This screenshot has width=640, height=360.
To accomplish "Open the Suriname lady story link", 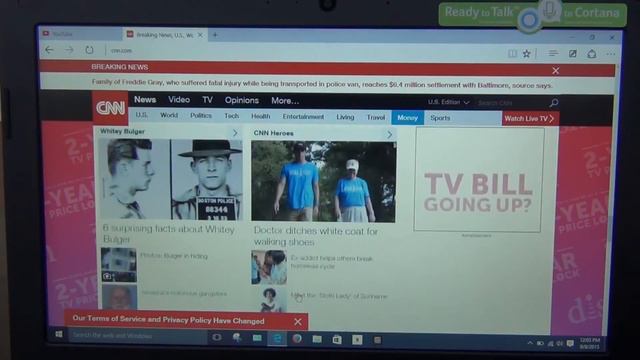I will tap(339, 296).
